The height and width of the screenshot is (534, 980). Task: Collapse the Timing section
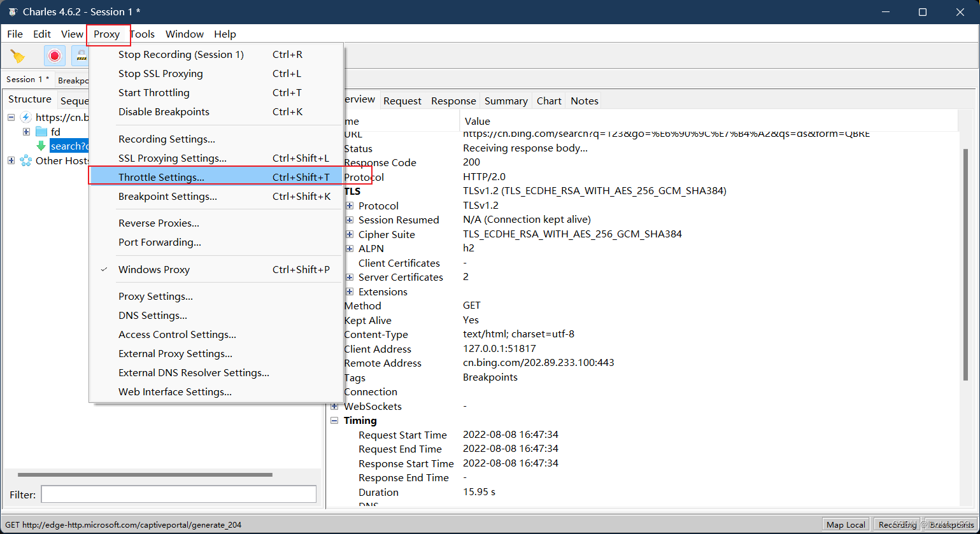click(x=334, y=421)
